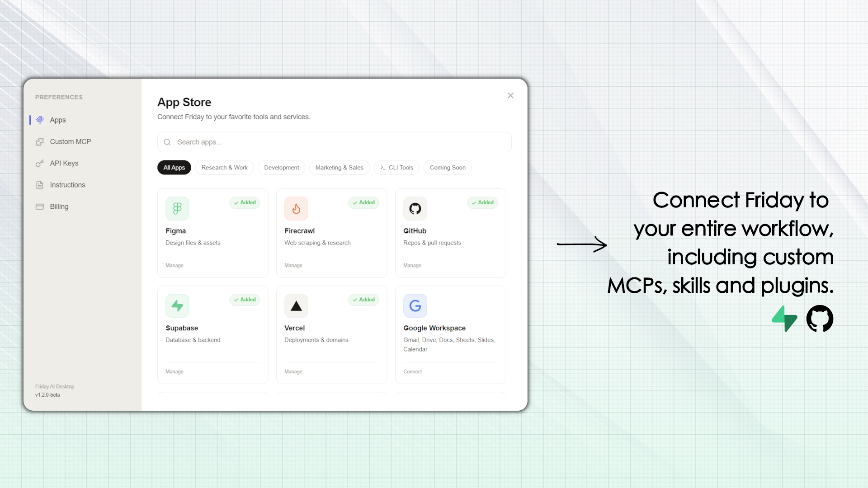Viewport: 868px width, 488px height.
Task: Click the Firecrawl flame icon
Action: point(296,208)
